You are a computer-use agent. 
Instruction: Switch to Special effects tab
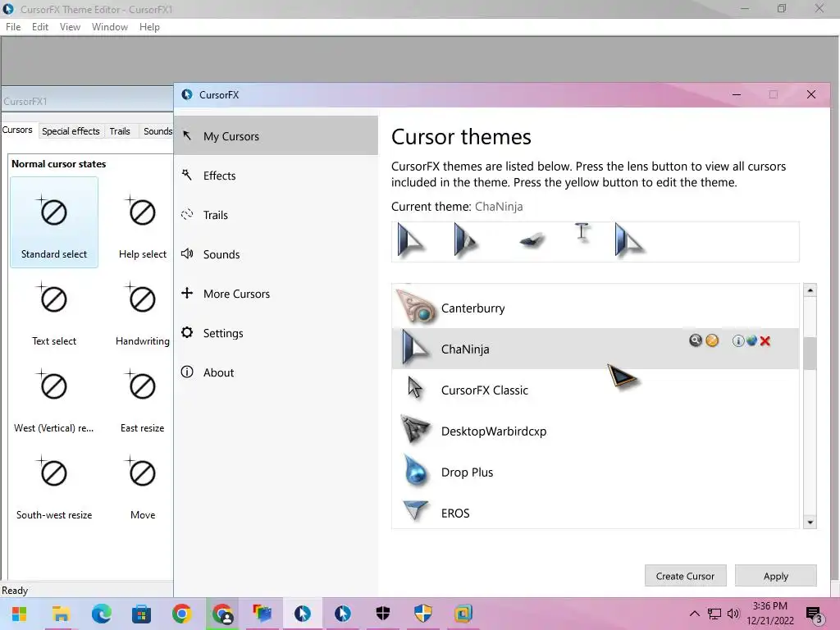[71, 131]
